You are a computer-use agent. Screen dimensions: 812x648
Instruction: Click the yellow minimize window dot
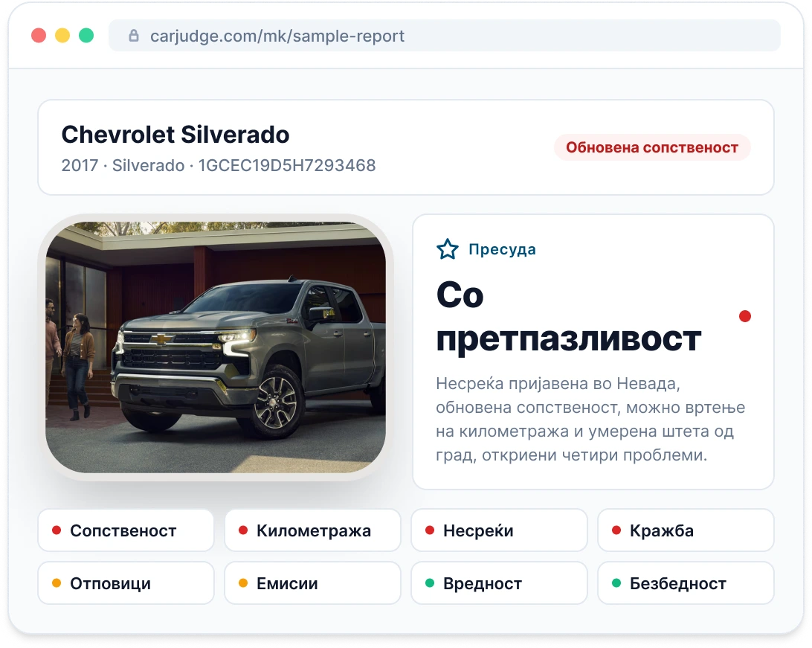tap(62, 35)
